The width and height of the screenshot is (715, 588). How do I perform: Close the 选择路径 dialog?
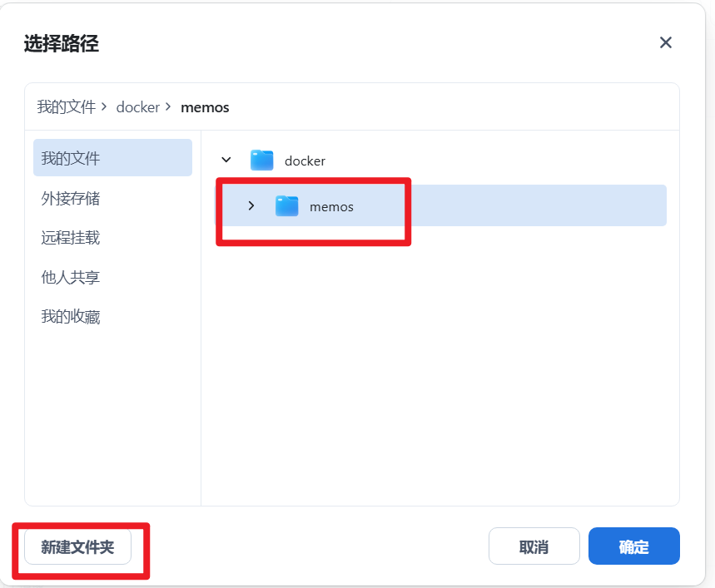665,43
